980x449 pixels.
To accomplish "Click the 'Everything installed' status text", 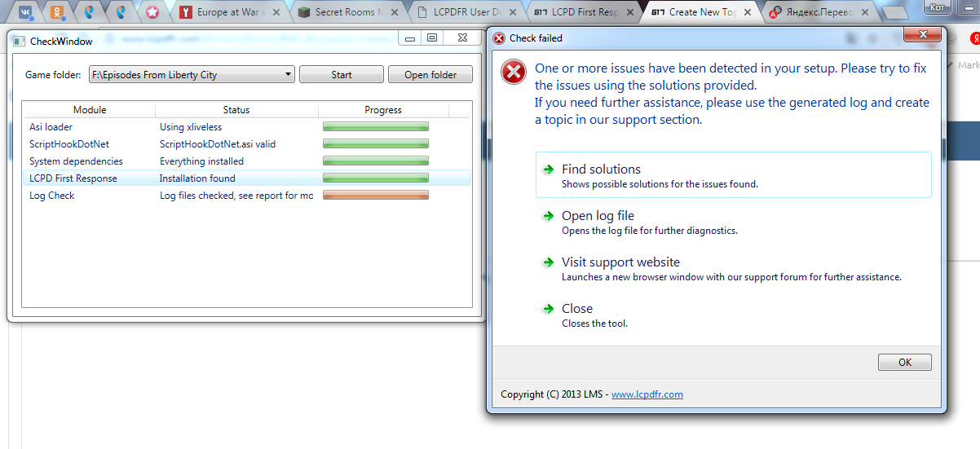I will click(x=201, y=161).
